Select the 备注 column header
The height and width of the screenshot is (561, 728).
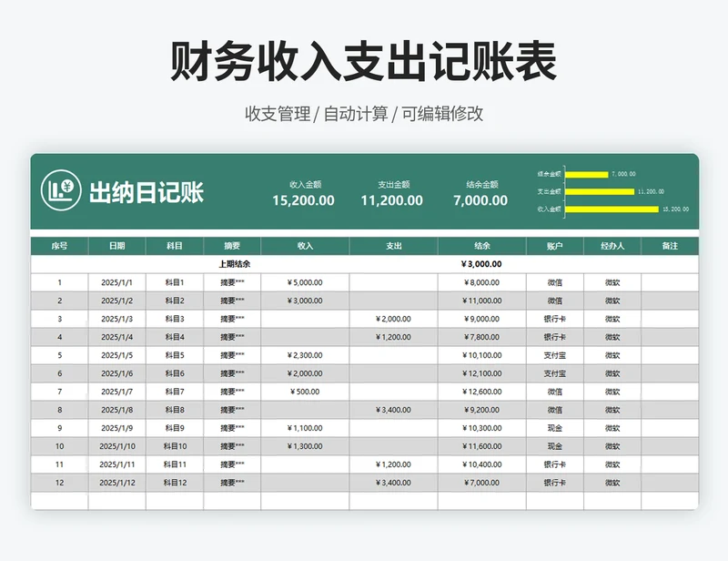(x=670, y=246)
